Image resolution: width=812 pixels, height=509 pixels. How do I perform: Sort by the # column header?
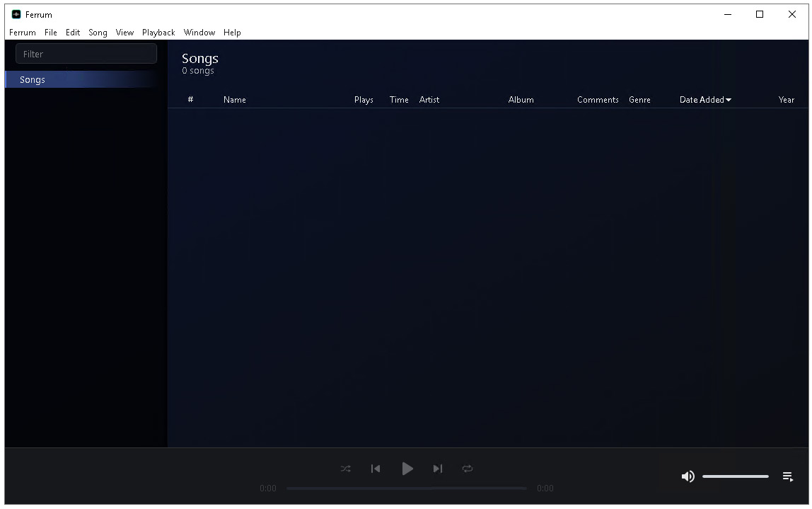190,99
